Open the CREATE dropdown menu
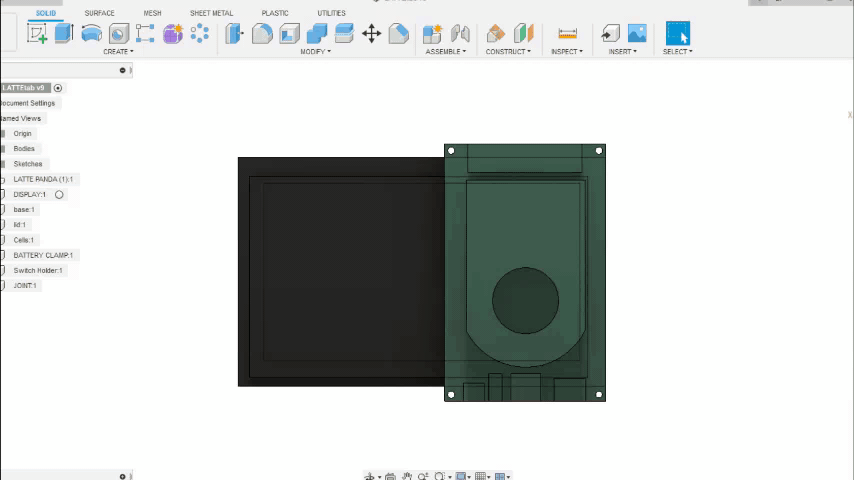 pos(118,52)
